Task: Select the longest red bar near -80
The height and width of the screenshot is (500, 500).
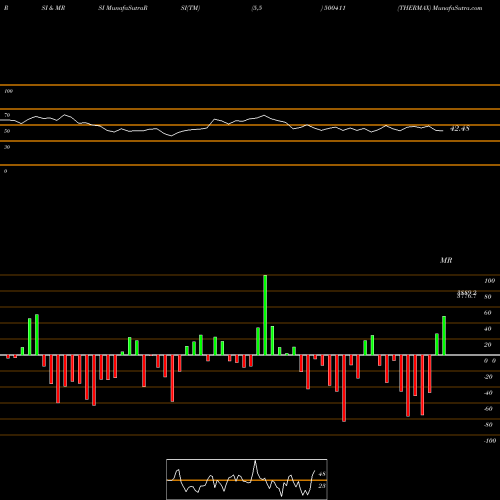Action: [344, 388]
